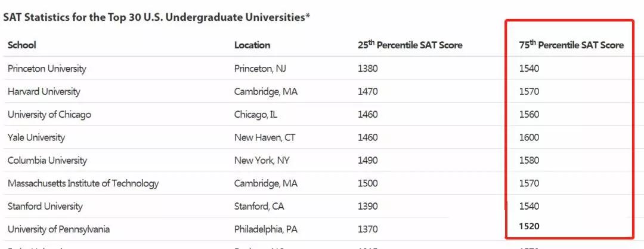Click the bold 1520 score value
Screen dimensions: 644x249
[x=529, y=226]
